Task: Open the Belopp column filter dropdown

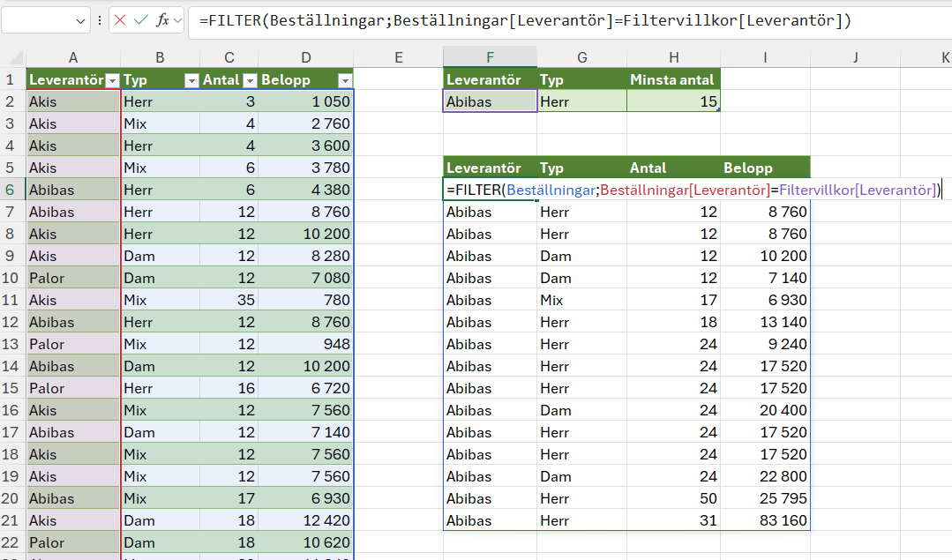Action: click(345, 80)
